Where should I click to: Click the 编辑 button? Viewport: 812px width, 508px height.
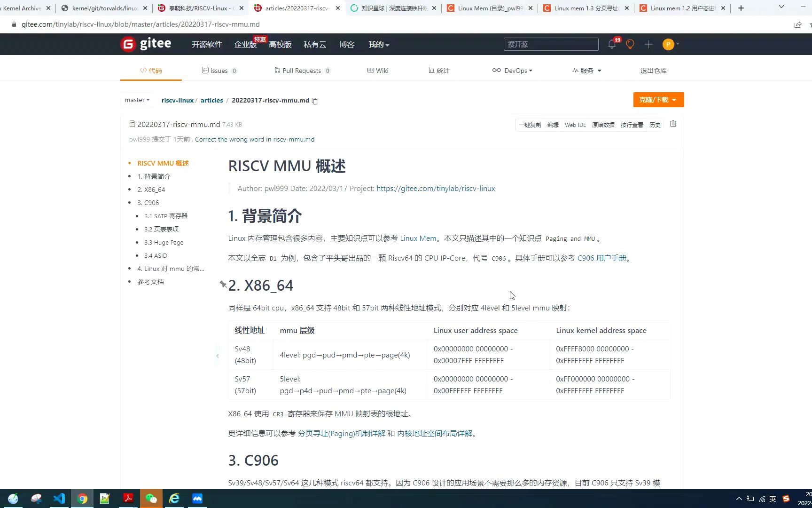pyautogui.click(x=553, y=125)
